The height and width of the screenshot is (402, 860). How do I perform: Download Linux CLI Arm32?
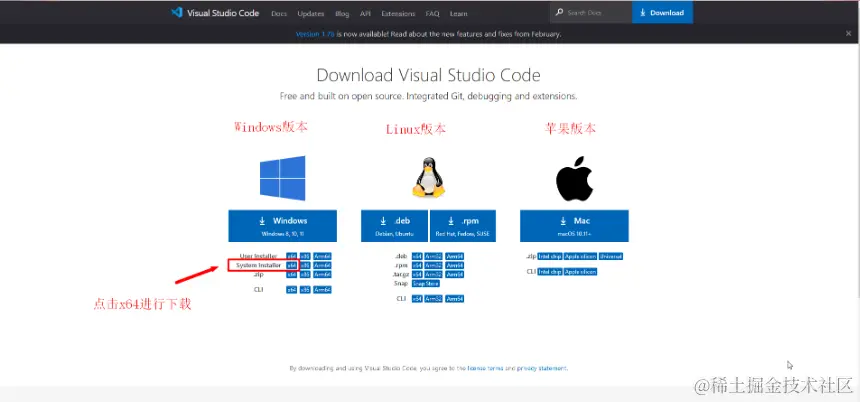click(433, 299)
